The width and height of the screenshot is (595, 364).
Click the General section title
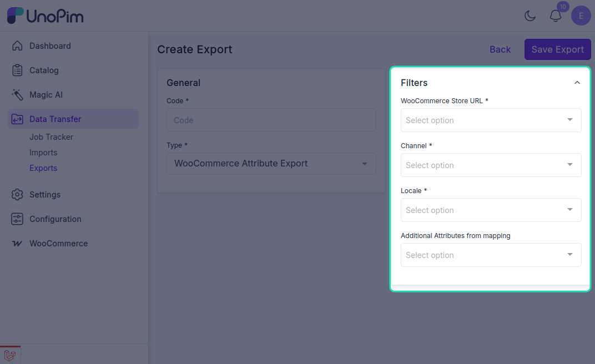[183, 83]
